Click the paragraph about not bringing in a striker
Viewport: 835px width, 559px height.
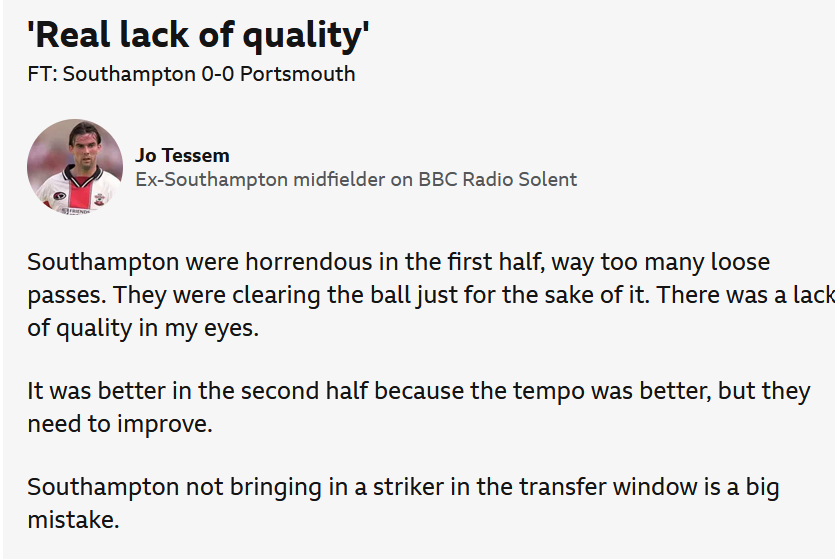(x=403, y=503)
